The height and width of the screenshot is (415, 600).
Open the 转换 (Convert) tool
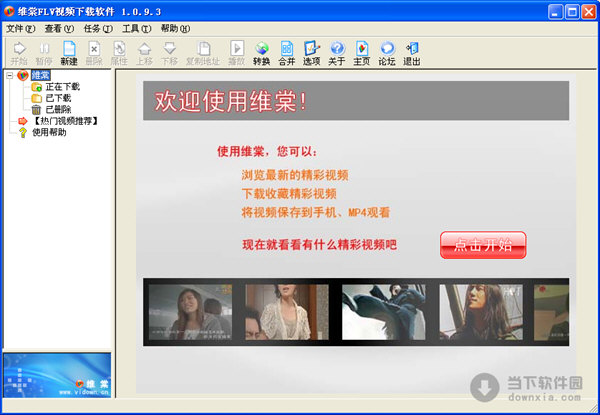pyautogui.click(x=262, y=53)
